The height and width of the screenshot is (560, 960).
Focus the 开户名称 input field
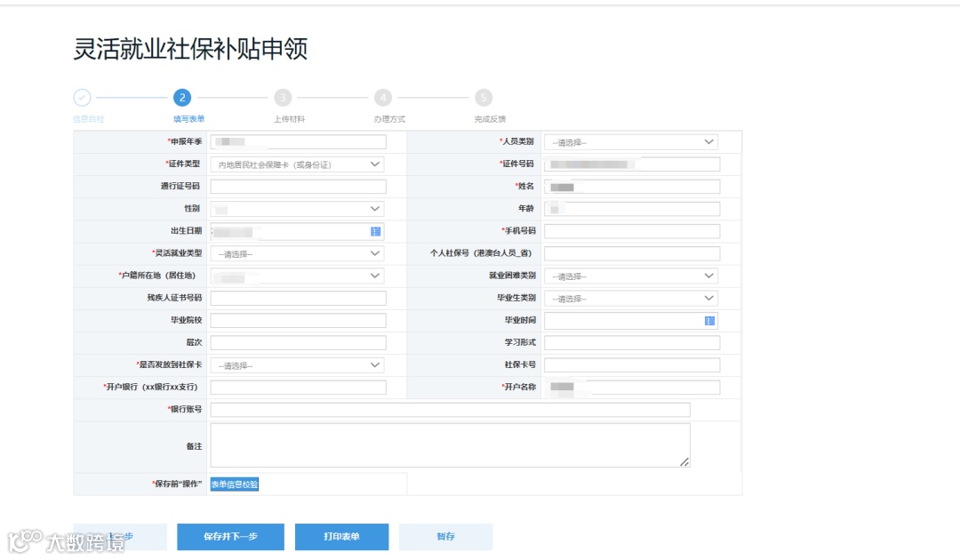click(x=632, y=388)
